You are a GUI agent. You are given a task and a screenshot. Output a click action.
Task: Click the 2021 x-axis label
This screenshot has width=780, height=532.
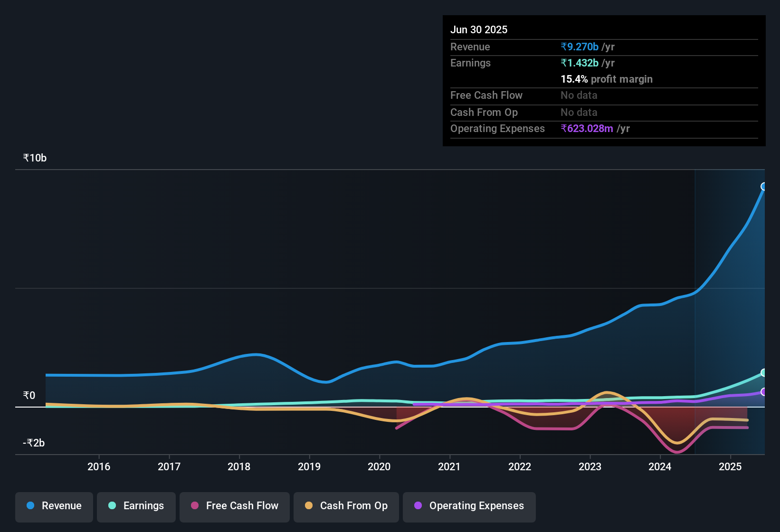(x=449, y=466)
